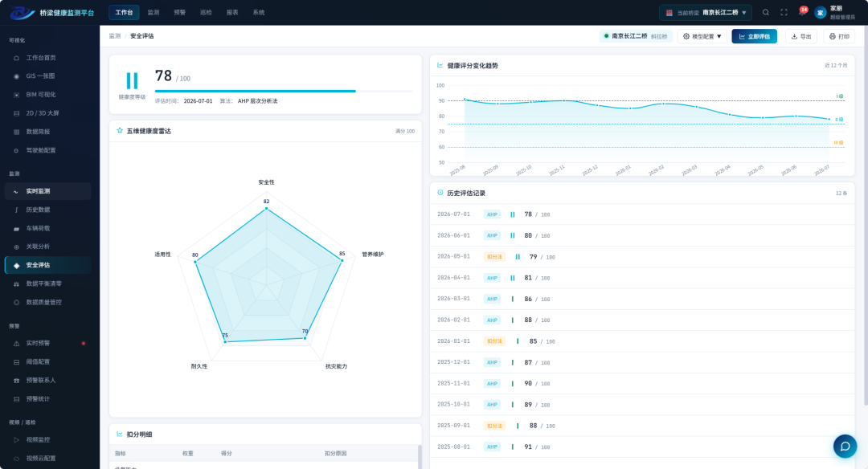Click the 立即评估 button
The width and height of the screenshot is (868, 469).
pos(754,36)
